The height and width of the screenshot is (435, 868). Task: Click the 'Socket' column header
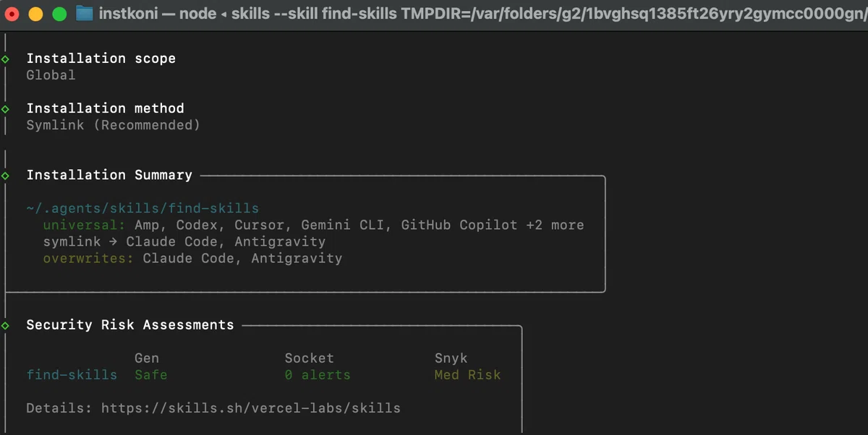[310, 358]
